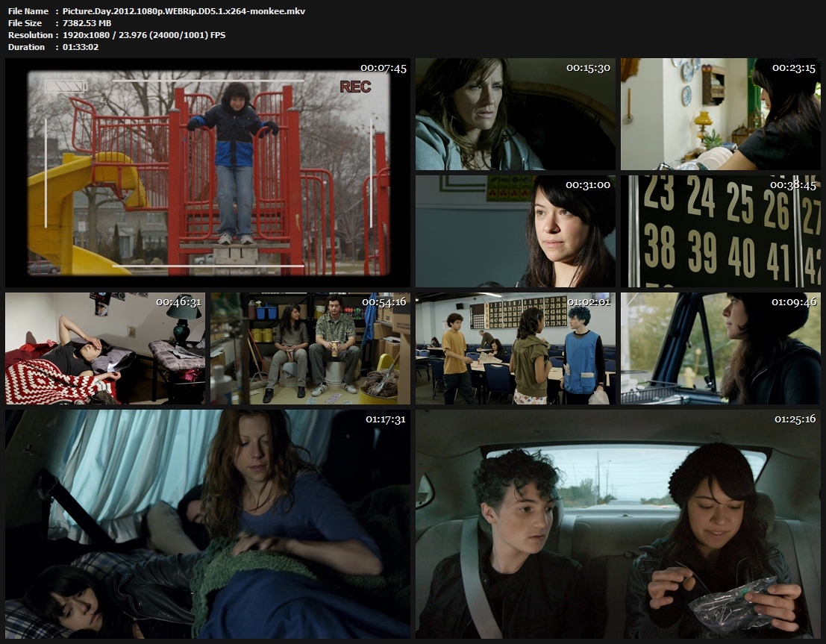This screenshot has width=826, height=644.
Task: Open the 01:09:46 car door thumbnail
Action: pos(720,348)
